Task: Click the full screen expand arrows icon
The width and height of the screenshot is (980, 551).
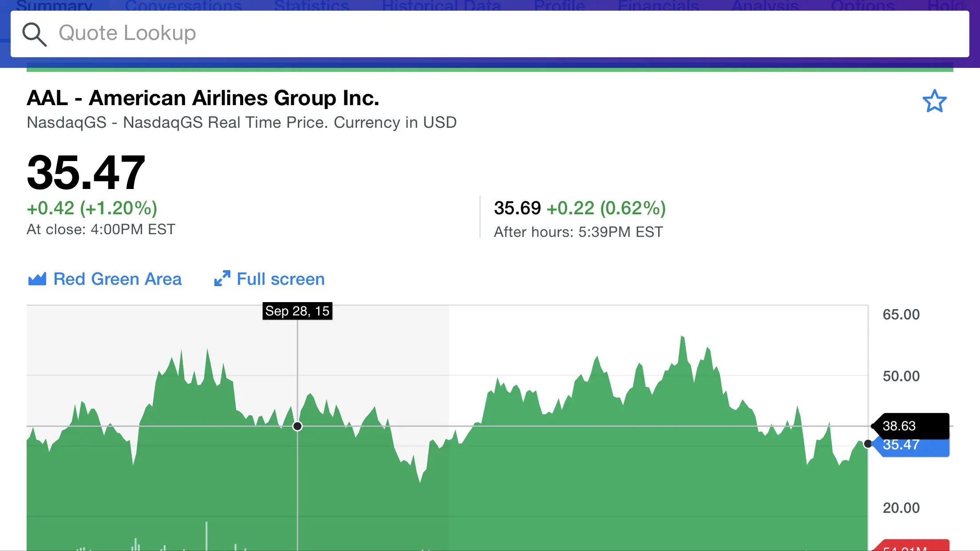Action: click(x=222, y=279)
